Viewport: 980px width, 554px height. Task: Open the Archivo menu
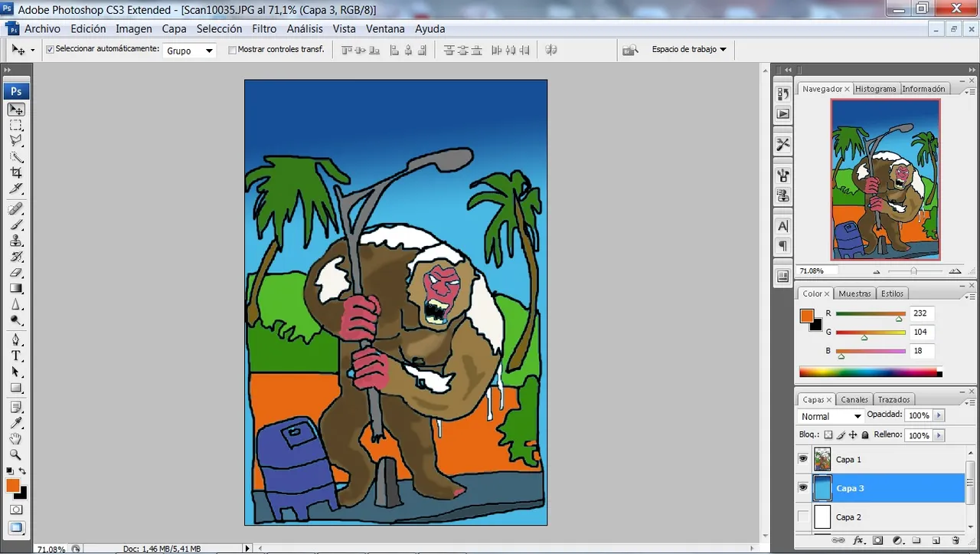tap(42, 28)
